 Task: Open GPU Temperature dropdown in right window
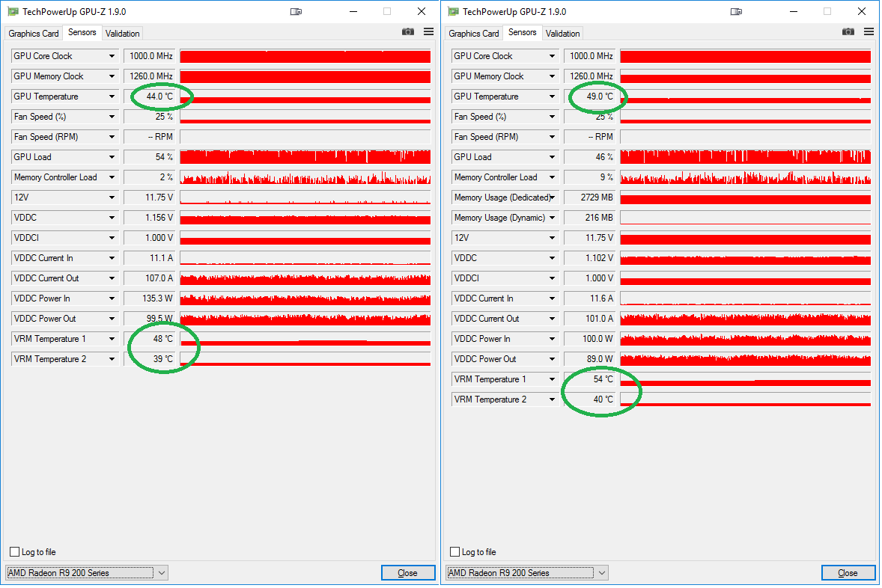tap(553, 97)
